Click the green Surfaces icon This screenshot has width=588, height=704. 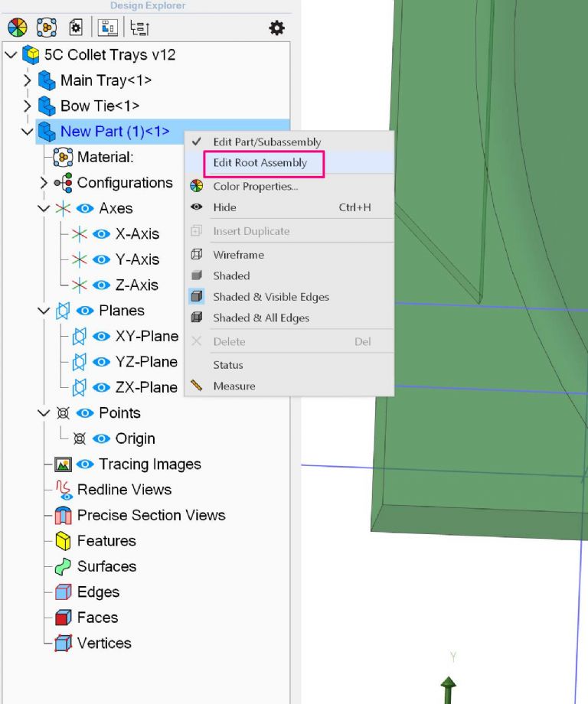(x=63, y=566)
